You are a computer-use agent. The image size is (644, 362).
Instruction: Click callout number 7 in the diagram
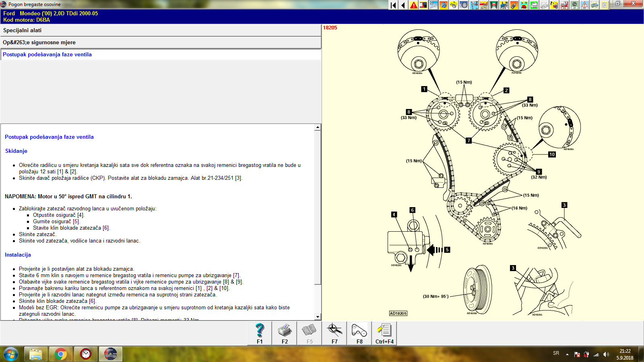coord(469,140)
